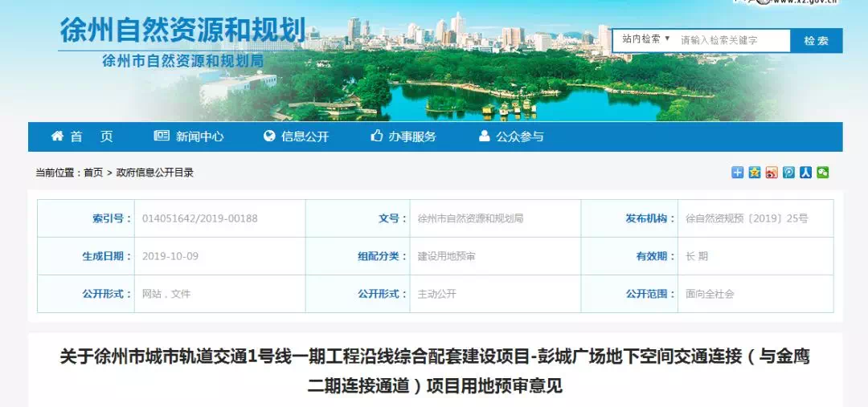Share to Sina Weibo icon
Image resolution: width=868 pixels, height=407 pixels.
pos(772,173)
